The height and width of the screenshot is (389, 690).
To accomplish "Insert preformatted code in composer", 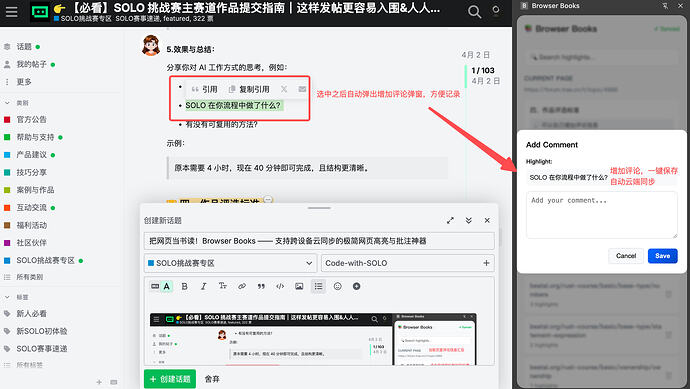I will [x=280, y=286].
